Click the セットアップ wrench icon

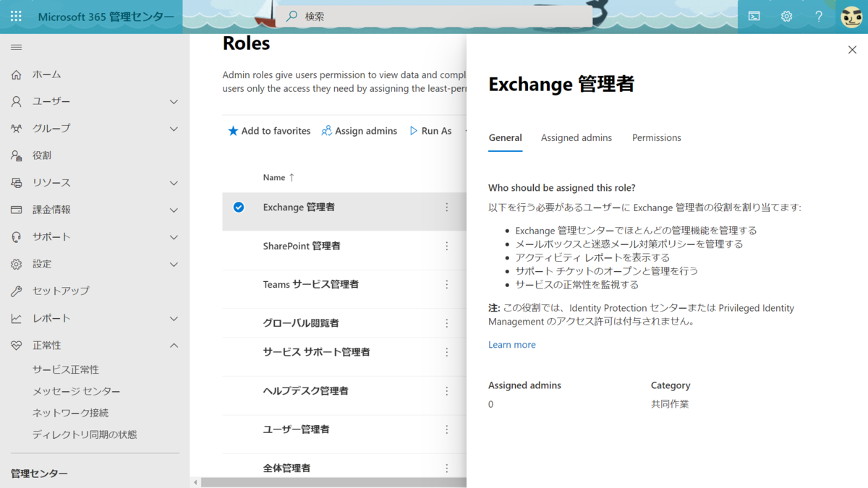point(16,291)
